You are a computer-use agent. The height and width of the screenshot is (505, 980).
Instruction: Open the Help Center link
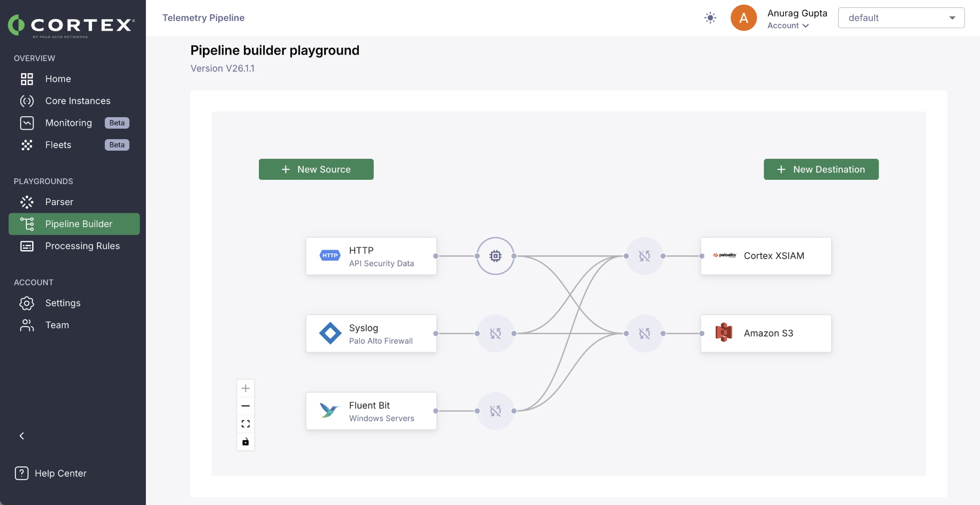(x=60, y=473)
